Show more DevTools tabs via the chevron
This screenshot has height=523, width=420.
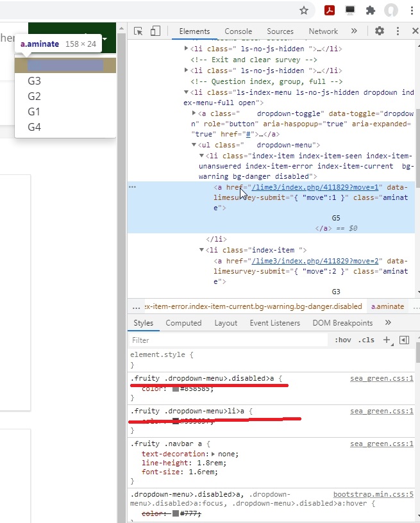click(354, 31)
